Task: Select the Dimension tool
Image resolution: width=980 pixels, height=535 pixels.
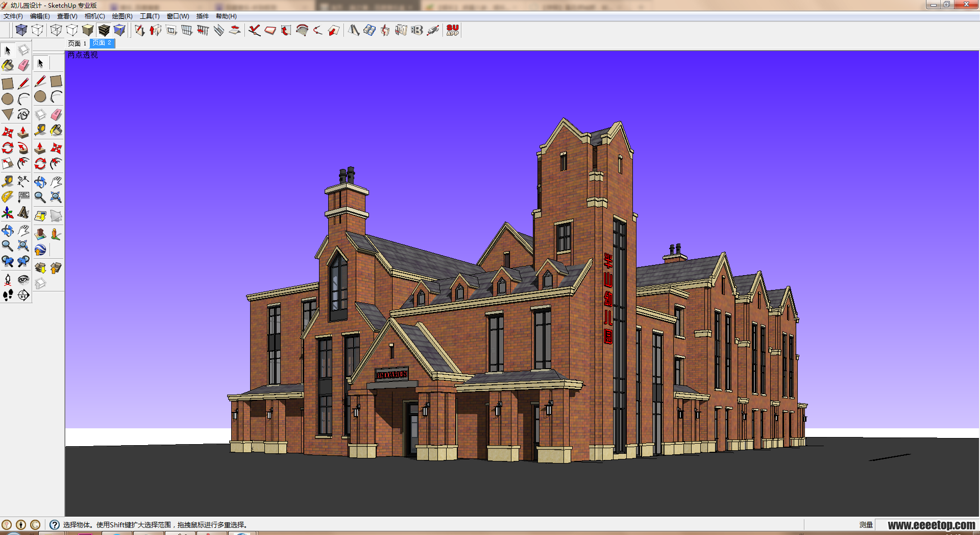Action: tap(23, 181)
